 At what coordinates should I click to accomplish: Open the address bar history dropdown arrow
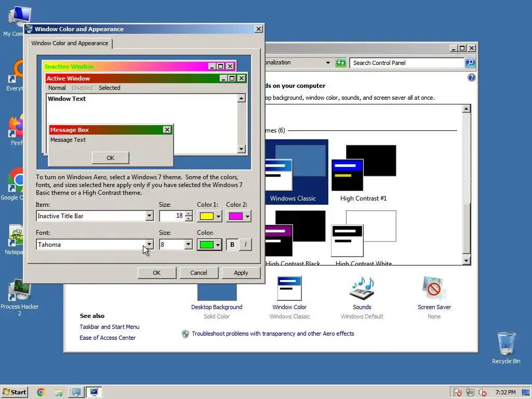328,63
